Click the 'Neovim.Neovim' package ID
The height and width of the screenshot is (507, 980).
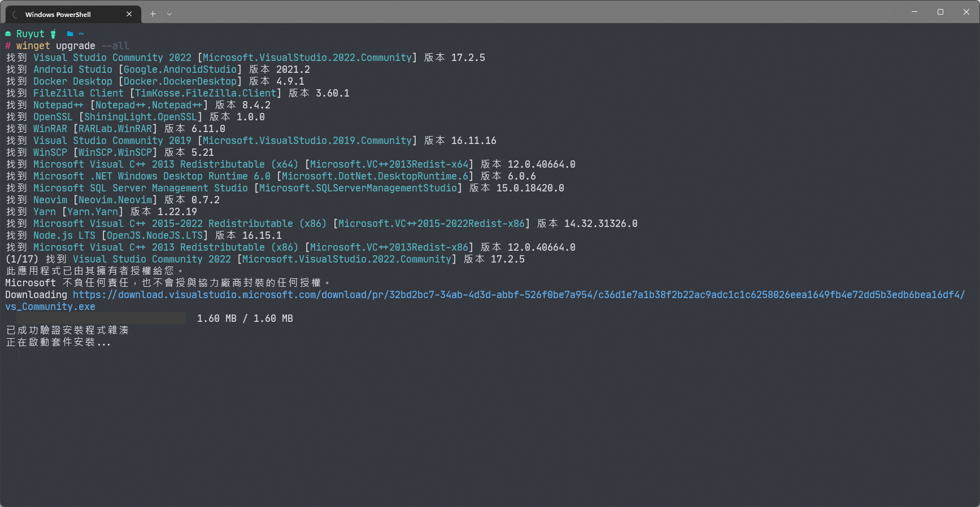(115, 200)
